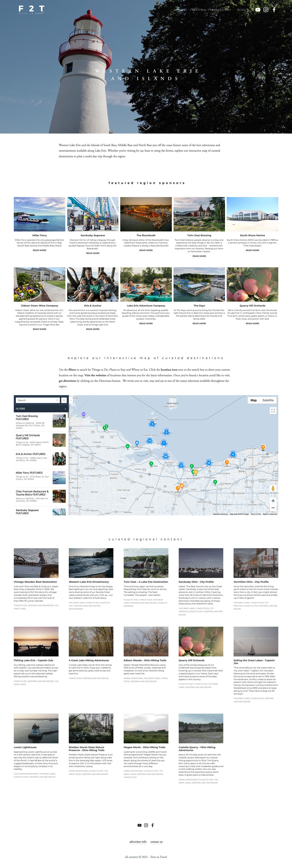
Task: Switch the map to Map view
Action: [254, 400]
